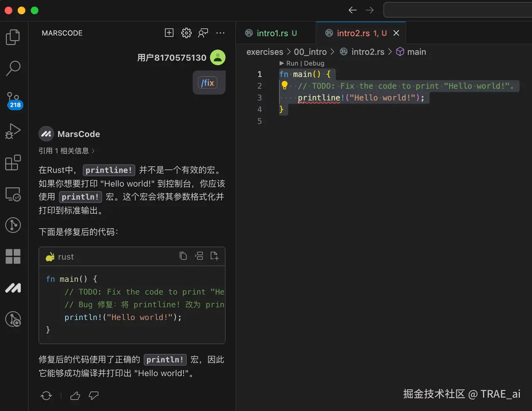The image size is (532, 411).
Task: Open Source Control with 218 changes
Action: point(13,99)
